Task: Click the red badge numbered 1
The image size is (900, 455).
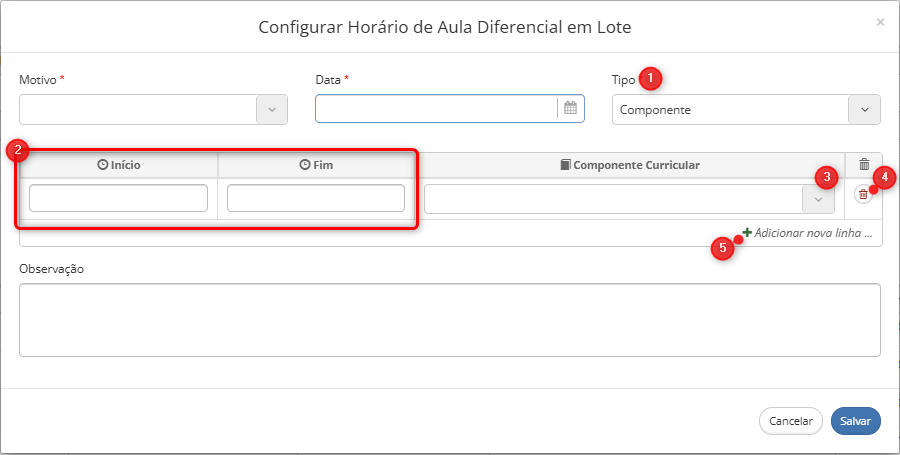Action: point(650,79)
